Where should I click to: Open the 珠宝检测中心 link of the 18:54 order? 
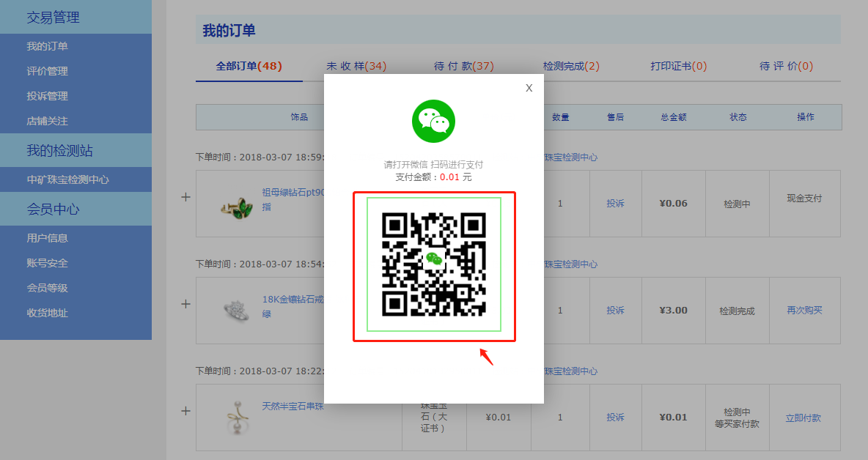pos(571,264)
